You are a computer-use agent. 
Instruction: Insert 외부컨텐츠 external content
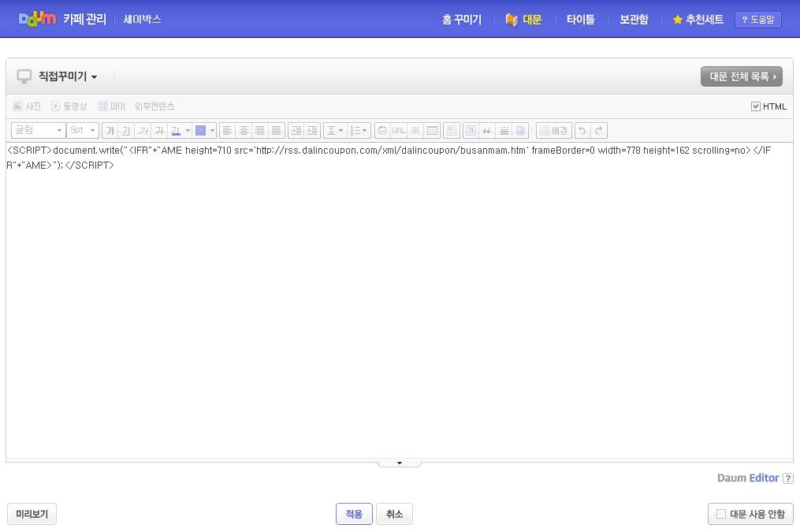(x=154, y=106)
